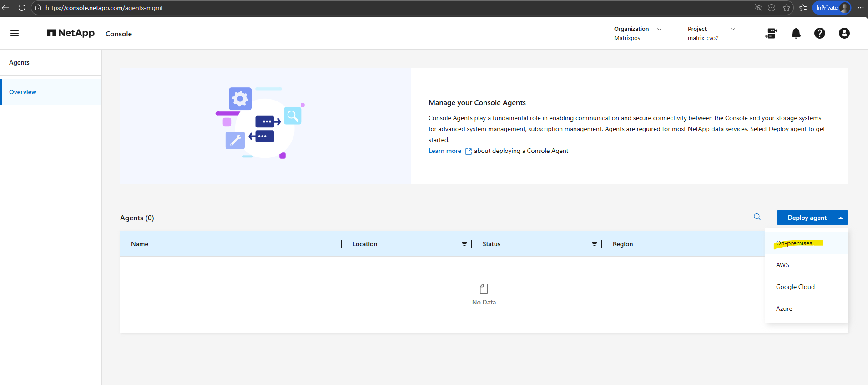The height and width of the screenshot is (385, 868).
Task: Filter the Status column
Action: 594,244
